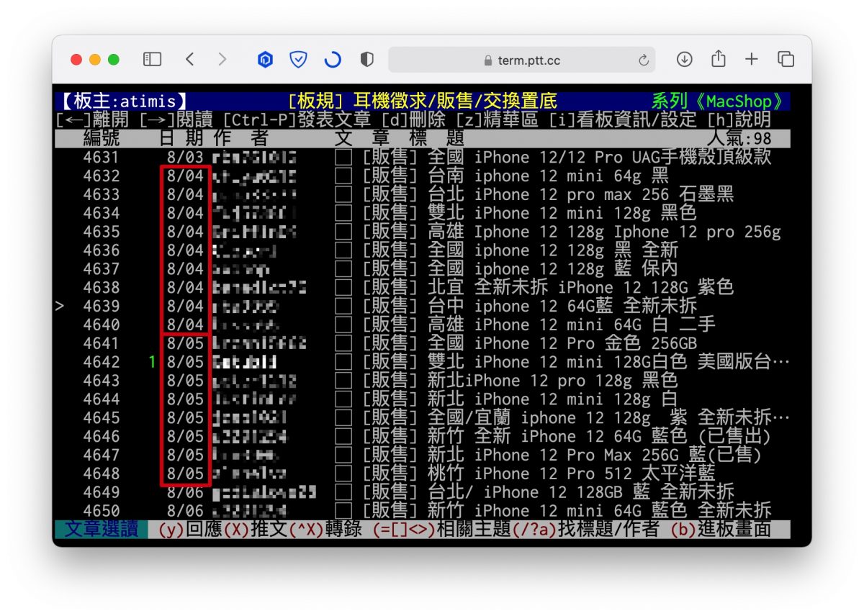Click the [z]精華區 command
This screenshot has width=864, height=616.
pyautogui.click(x=498, y=120)
